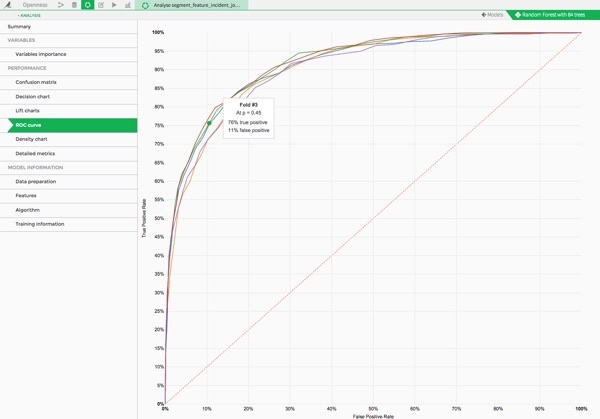Screen dimensions: 600x419
Task: Open the Density chart page
Action: pyautogui.click(x=68, y=139)
